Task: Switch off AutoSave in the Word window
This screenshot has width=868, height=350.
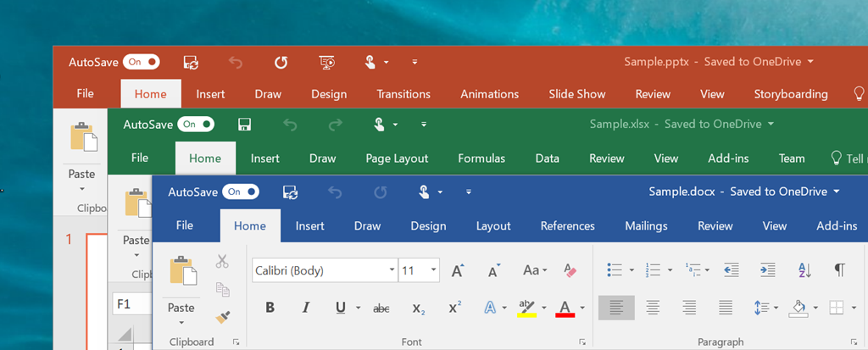Action: [x=241, y=192]
